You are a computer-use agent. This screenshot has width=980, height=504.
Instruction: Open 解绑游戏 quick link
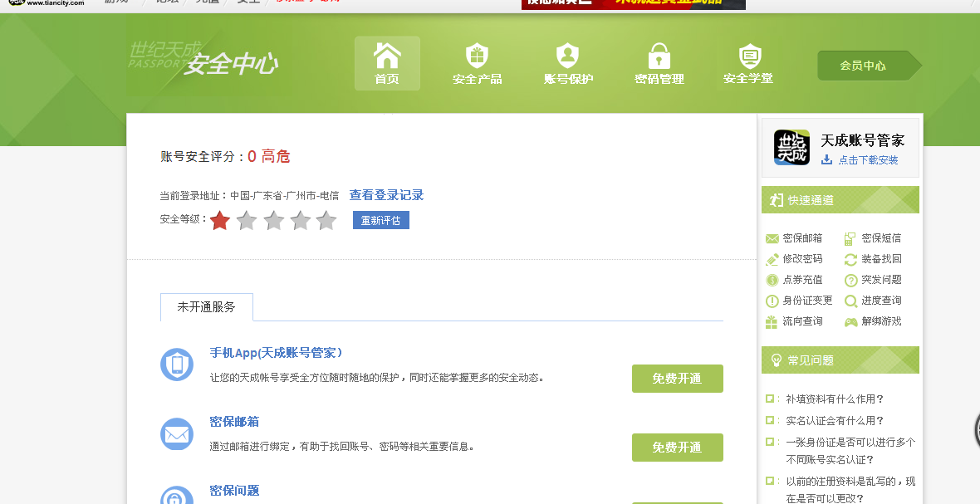(881, 321)
